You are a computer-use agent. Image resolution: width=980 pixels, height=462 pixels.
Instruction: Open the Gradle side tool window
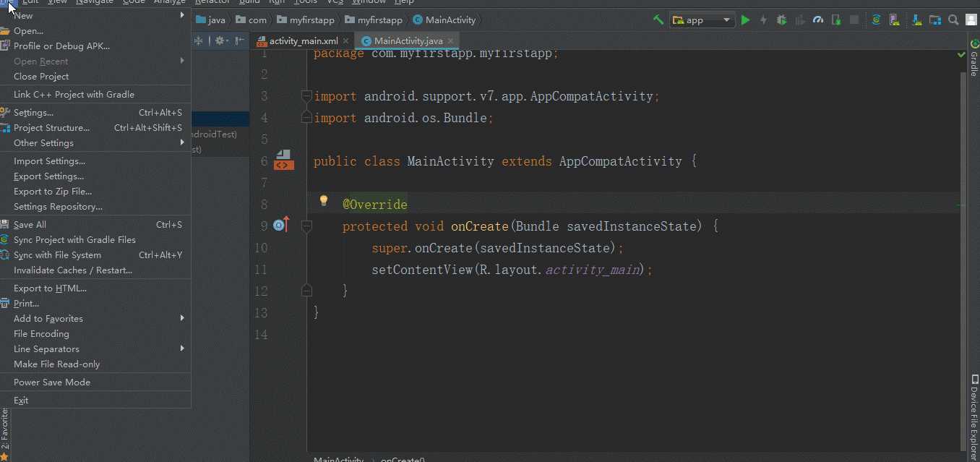click(973, 59)
